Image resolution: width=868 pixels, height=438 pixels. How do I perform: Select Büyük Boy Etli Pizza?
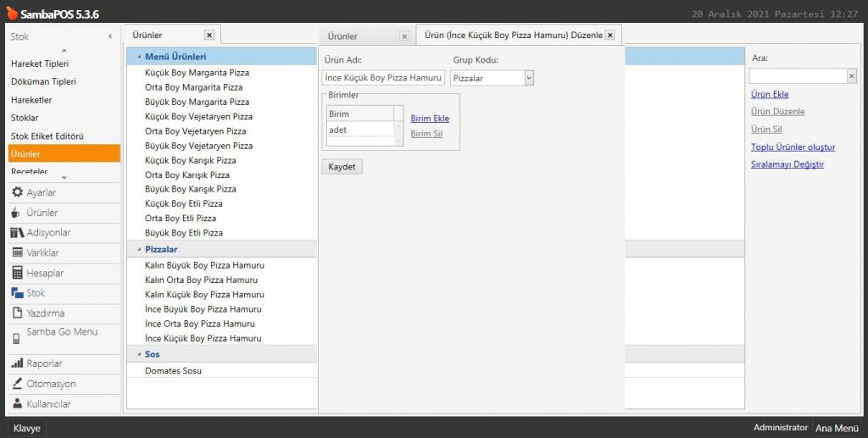[184, 233]
